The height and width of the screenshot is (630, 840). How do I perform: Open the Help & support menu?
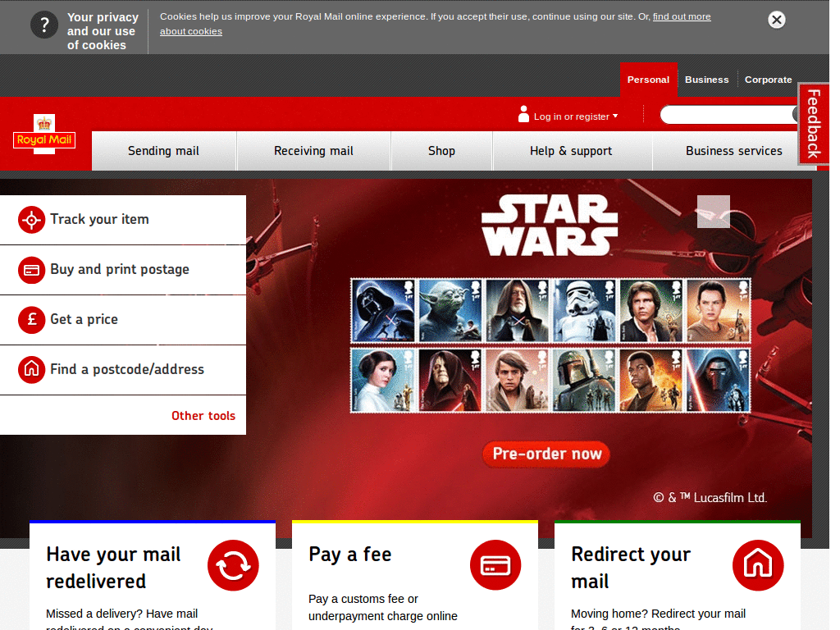pyautogui.click(x=571, y=151)
